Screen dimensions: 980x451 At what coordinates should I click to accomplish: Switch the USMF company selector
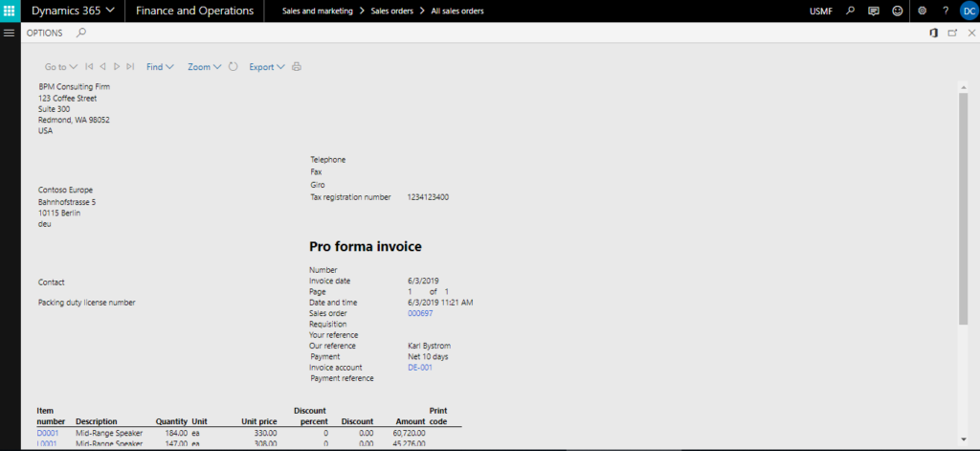(820, 11)
